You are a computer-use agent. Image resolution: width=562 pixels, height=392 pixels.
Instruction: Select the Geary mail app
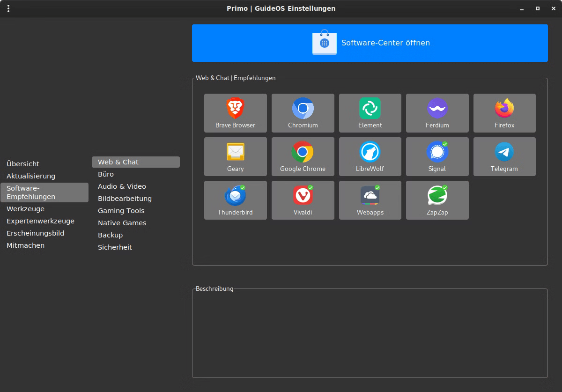click(x=235, y=156)
